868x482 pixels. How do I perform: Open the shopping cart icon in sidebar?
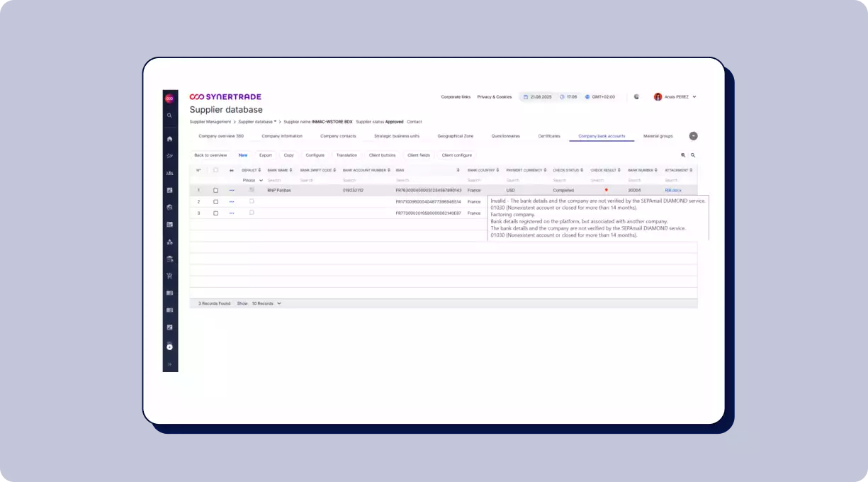(169, 276)
